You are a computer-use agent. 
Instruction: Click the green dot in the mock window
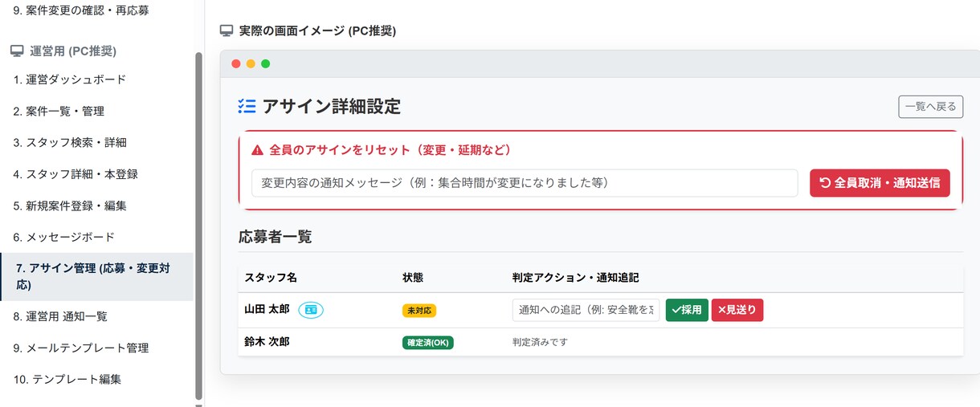click(x=266, y=63)
